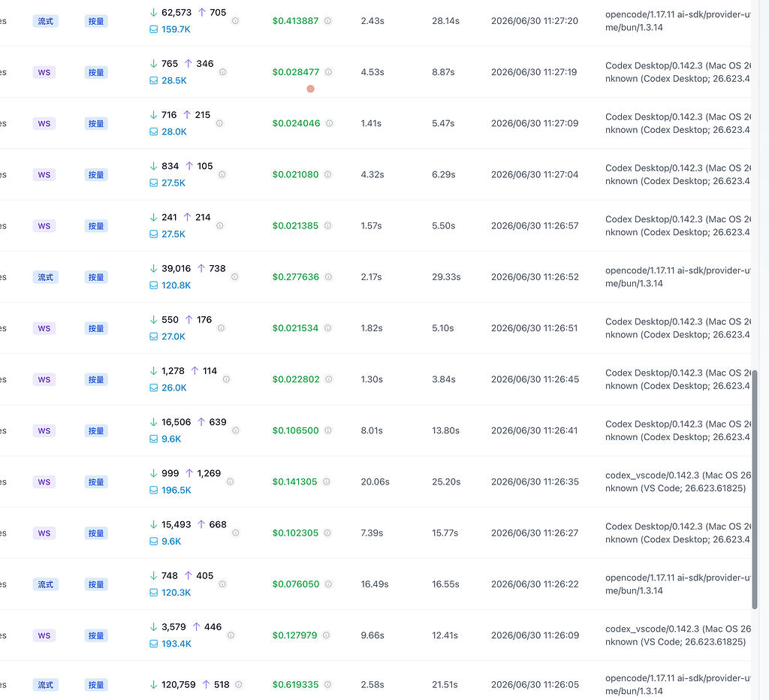Click the duration value 3.84s
This screenshot has width=769, height=700.
pyautogui.click(x=444, y=379)
